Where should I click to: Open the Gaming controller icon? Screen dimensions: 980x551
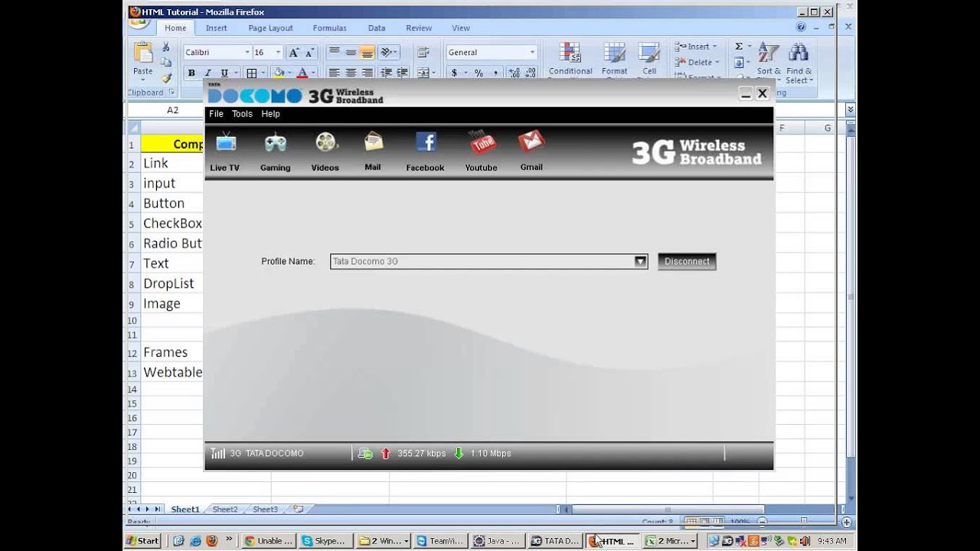coord(275,143)
